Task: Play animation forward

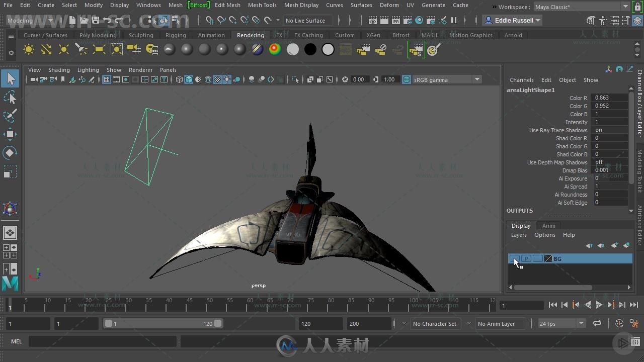Action: tap(599, 305)
